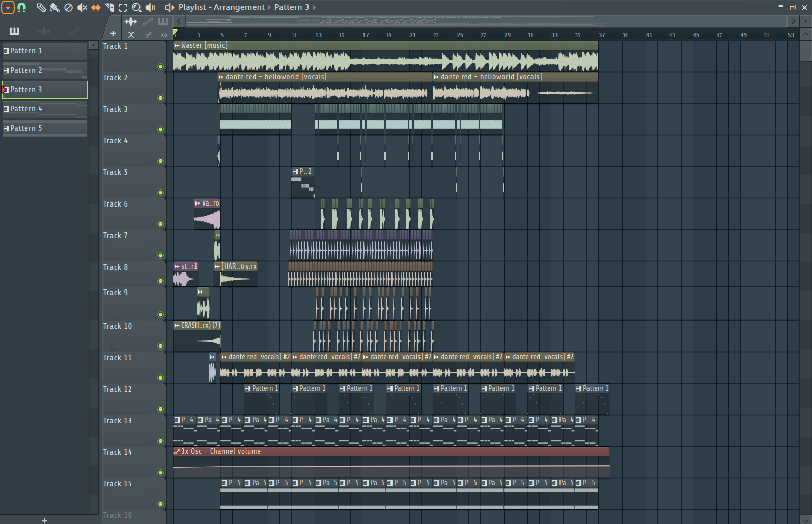The image size is (812, 524).
Task: Activate the Playback speaker tool
Action: click(150, 7)
